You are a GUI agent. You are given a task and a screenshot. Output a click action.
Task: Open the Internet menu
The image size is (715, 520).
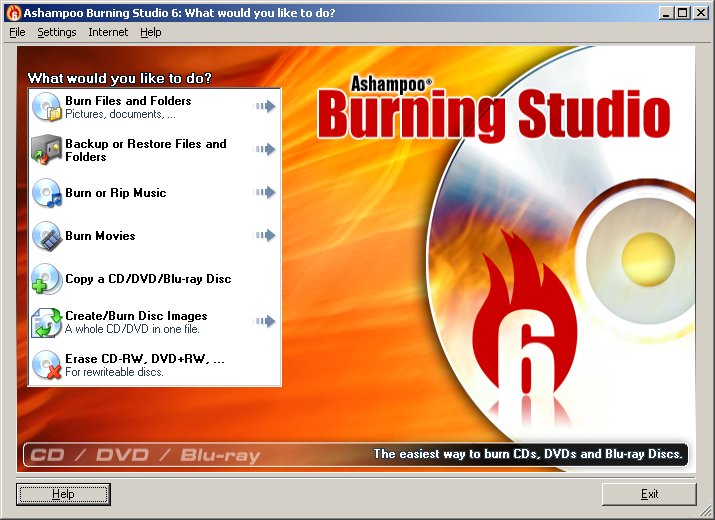point(108,32)
